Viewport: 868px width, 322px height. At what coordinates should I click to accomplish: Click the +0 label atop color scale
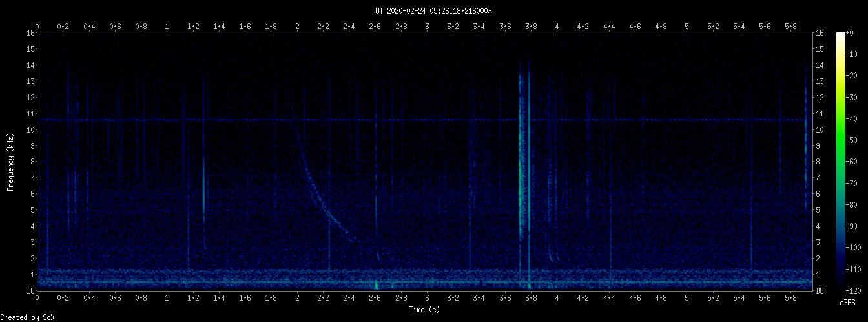click(x=858, y=33)
